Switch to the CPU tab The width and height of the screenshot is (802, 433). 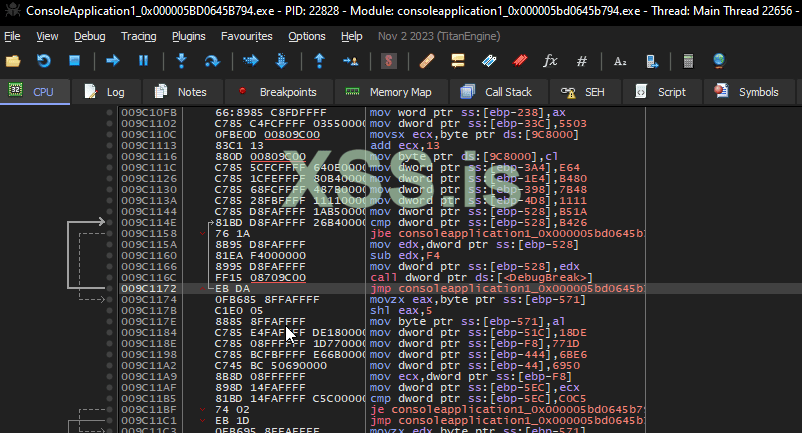click(x=35, y=92)
